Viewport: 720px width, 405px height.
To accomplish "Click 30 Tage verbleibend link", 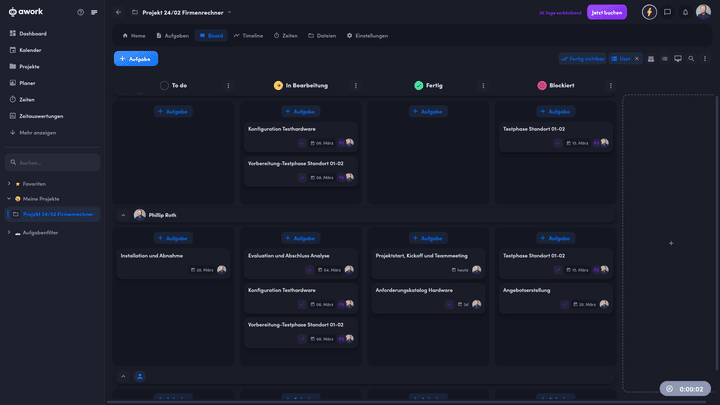I will [x=560, y=13].
